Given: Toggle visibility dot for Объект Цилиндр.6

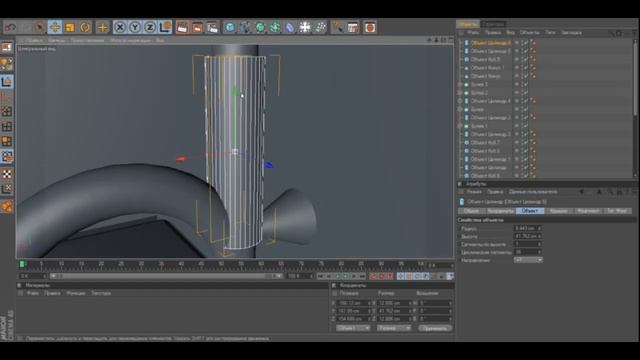Looking at the screenshot, I should pos(517,42).
